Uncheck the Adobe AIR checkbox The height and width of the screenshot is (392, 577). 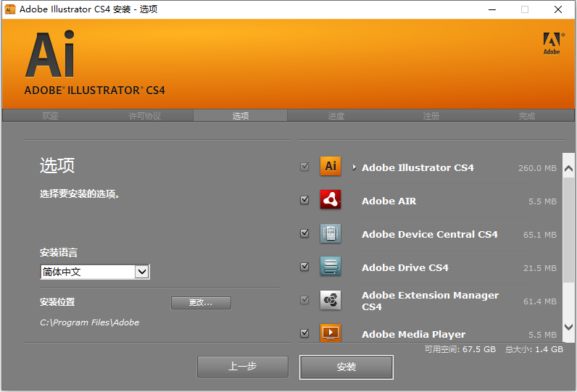coord(304,200)
